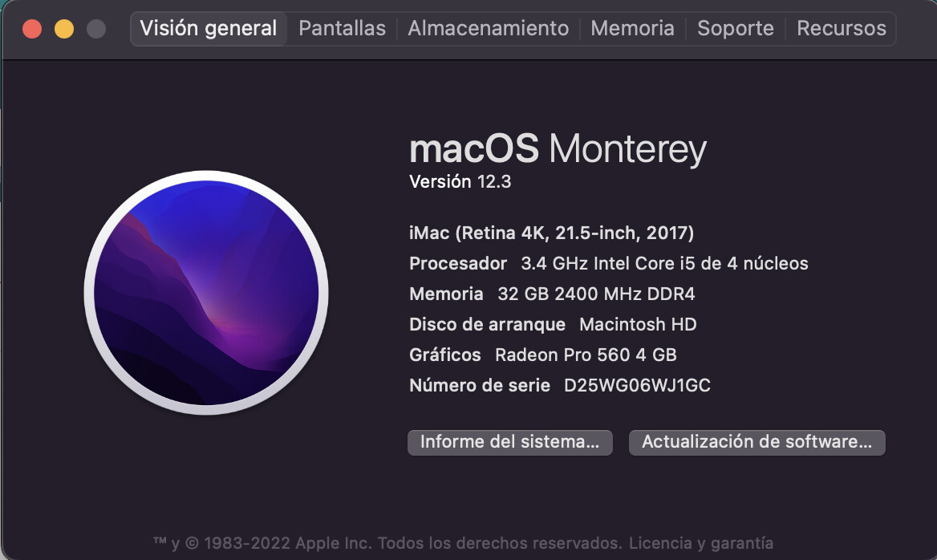
Task: Click the Procesador Intel Core i5 line
Action: [x=608, y=264]
